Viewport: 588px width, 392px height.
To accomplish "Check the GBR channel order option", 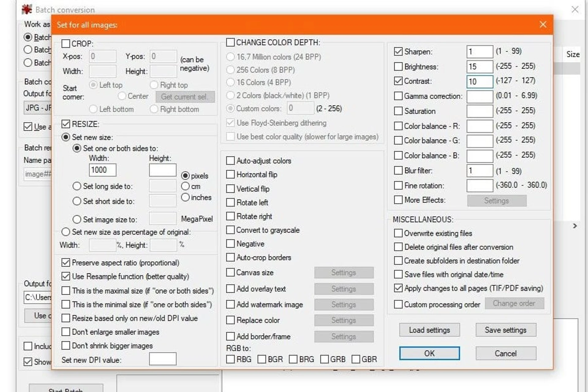I will coord(356,359).
